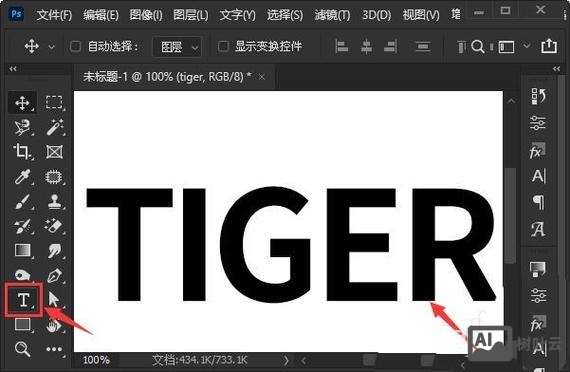Choose the Eraser tool
570x372 pixels.
click(54, 226)
